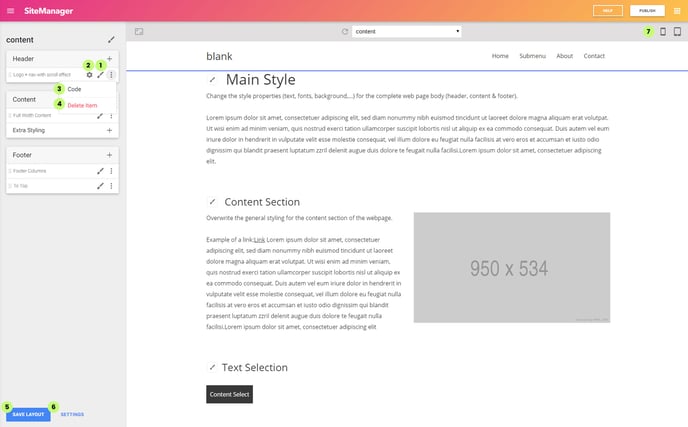
Task: Click the SiteManager logo text
Action: point(49,11)
